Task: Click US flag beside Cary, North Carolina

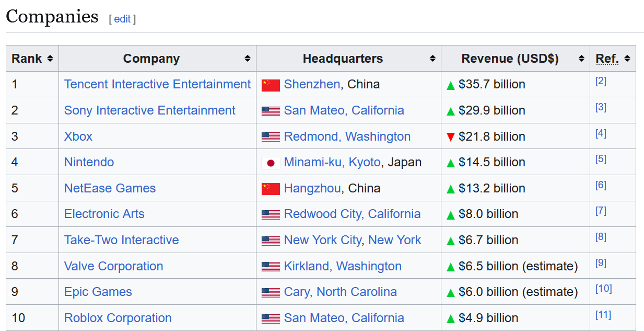Action: (271, 293)
